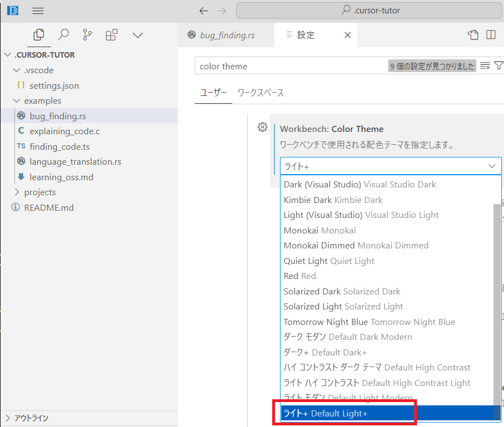Viewport: 504px width, 427px height.
Task: Go forward with the right arrow
Action: 222,11
